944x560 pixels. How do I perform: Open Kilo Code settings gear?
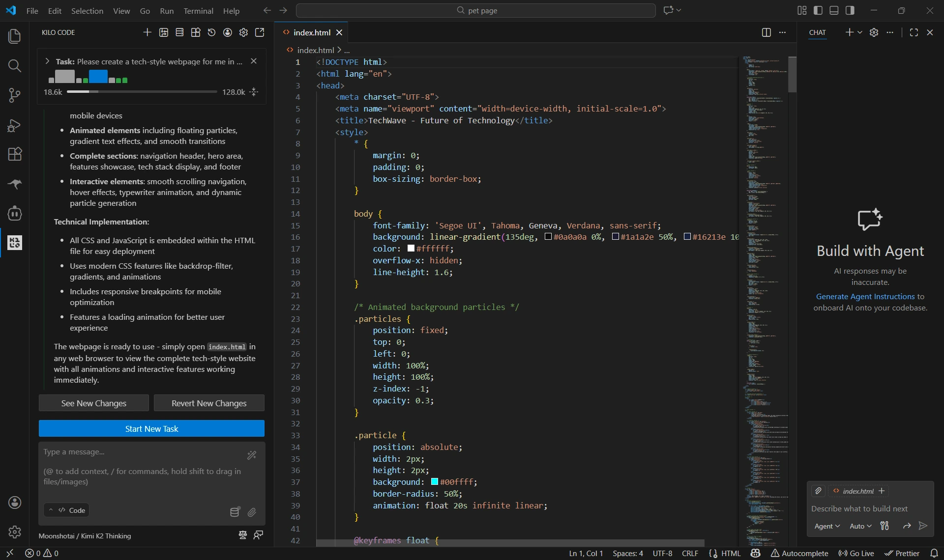(x=243, y=32)
